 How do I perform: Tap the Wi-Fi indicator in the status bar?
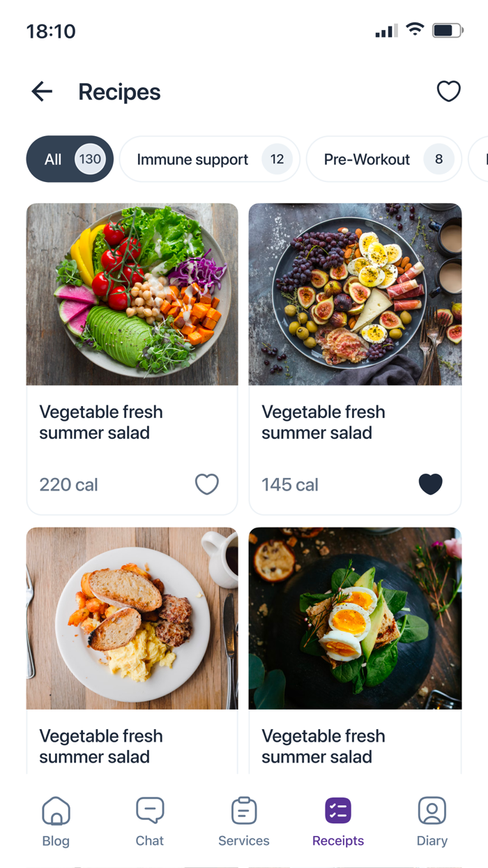[415, 30]
